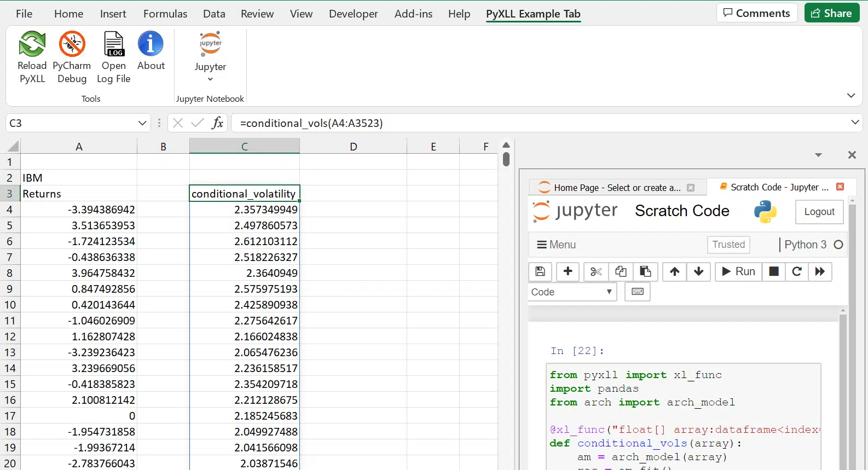
Task: Switch to the Review ribbon tab
Action: pyautogui.click(x=257, y=14)
